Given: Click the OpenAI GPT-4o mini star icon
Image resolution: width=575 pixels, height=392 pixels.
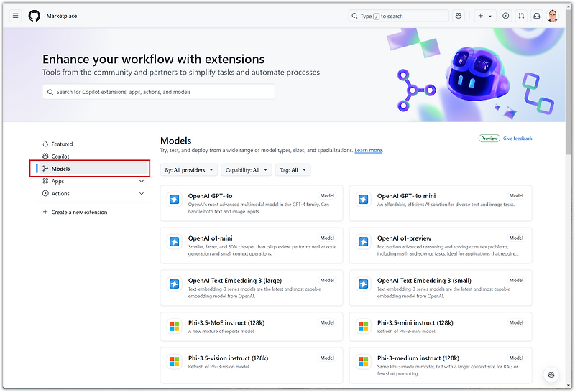Looking at the screenshot, I should 364,200.
